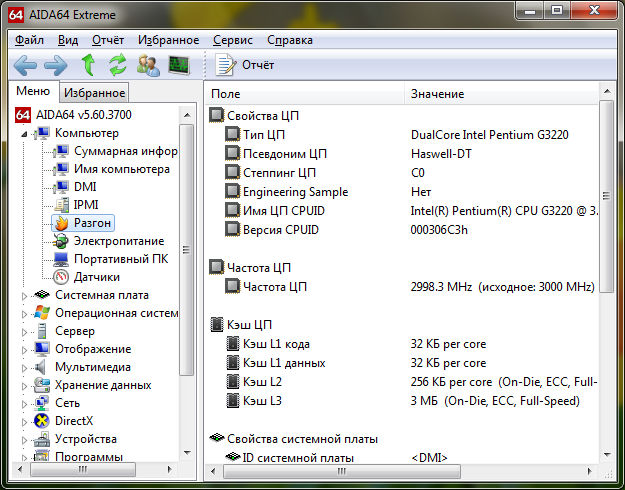
Task: Expand the Хранение данных node
Action: coord(24,386)
